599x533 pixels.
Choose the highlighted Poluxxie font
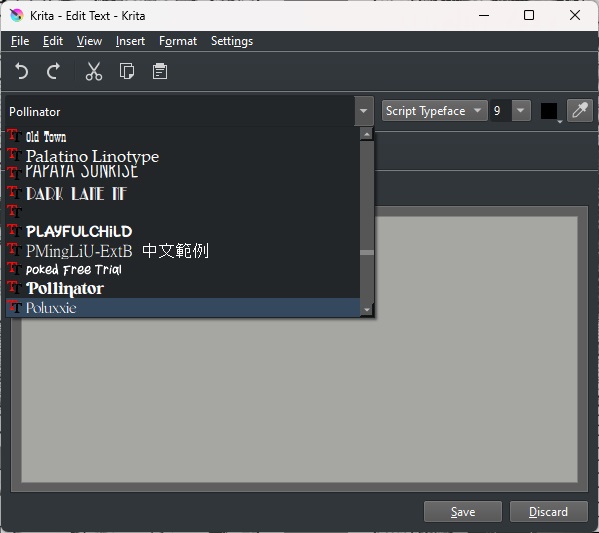click(183, 308)
